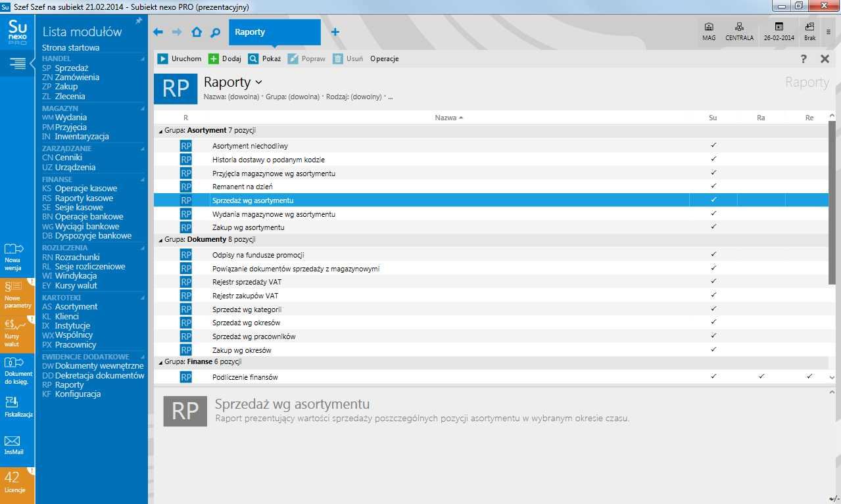The width and height of the screenshot is (841, 504).
Task: Click the Dodaj button
Action: pyautogui.click(x=225, y=58)
